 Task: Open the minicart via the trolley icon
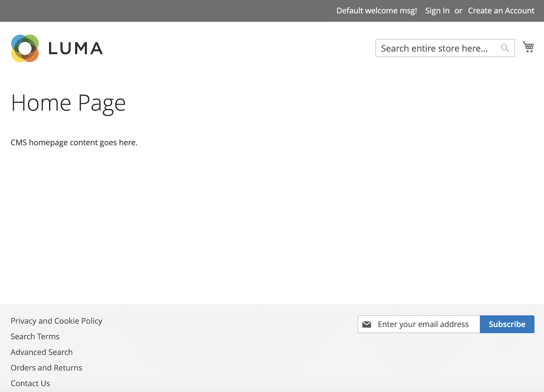tap(528, 47)
